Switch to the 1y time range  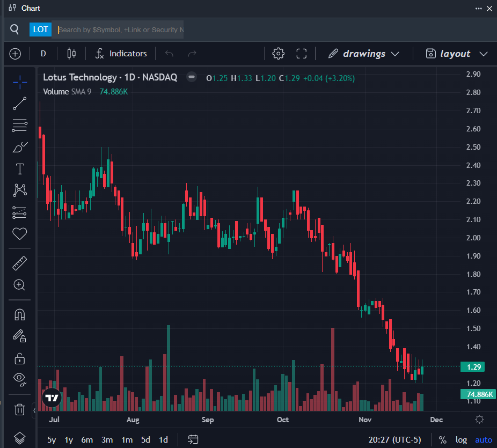69,440
